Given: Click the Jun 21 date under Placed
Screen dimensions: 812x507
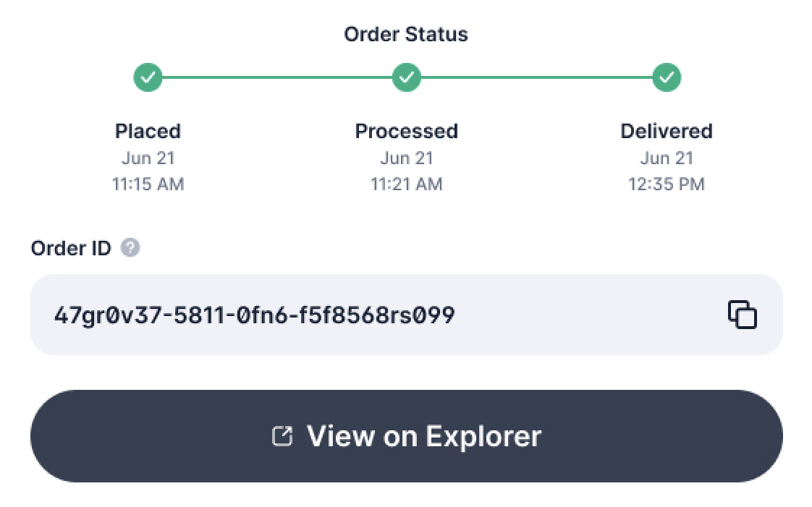Looking at the screenshot, I should click(x=148, y=158).
